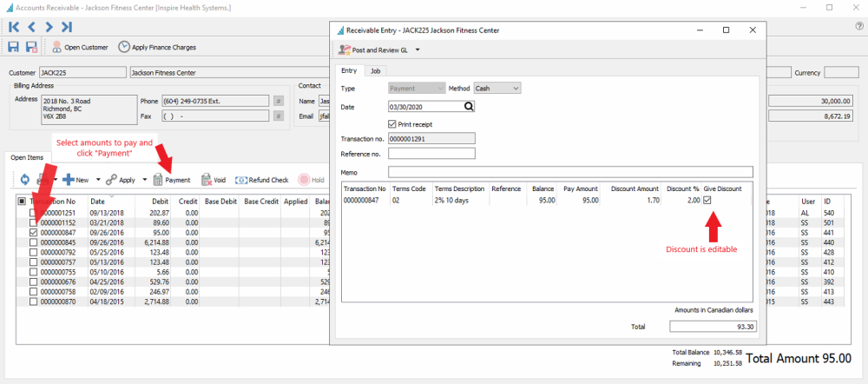868x384 pixels.
Task: Toggle the select-all checkbox in grid header
Action: click(23, 202)
